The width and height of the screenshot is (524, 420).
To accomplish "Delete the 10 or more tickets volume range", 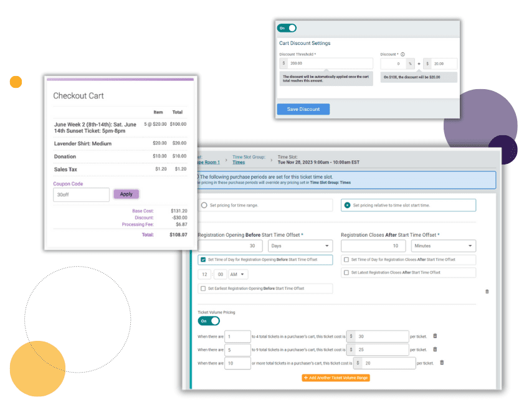I will coord(441,363).
